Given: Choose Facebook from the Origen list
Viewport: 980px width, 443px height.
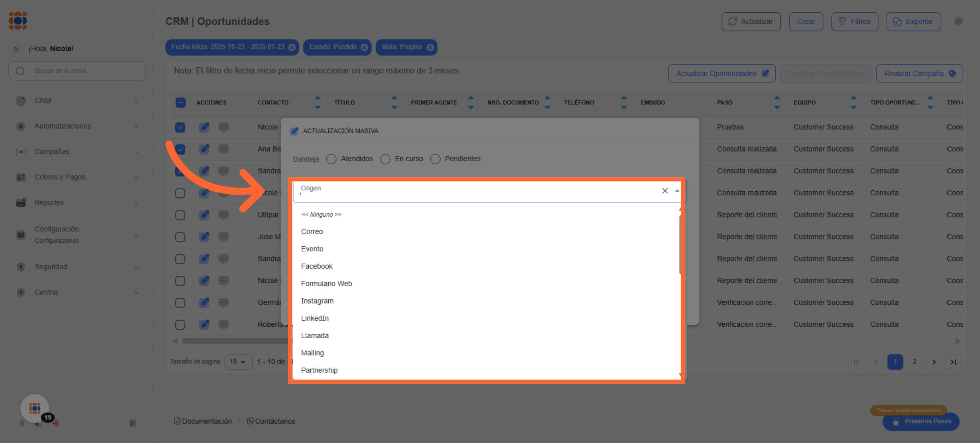Looking at the screenshot, I should [x=316, y=266].
